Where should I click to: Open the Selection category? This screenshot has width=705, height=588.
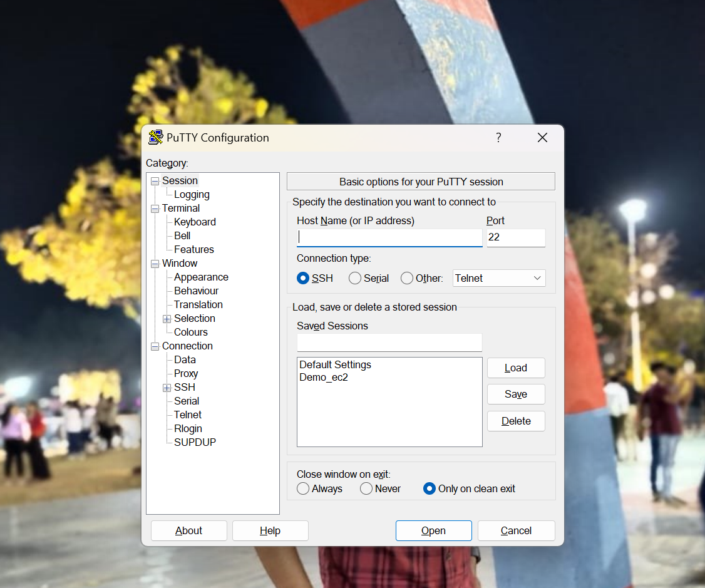(194, 318)
